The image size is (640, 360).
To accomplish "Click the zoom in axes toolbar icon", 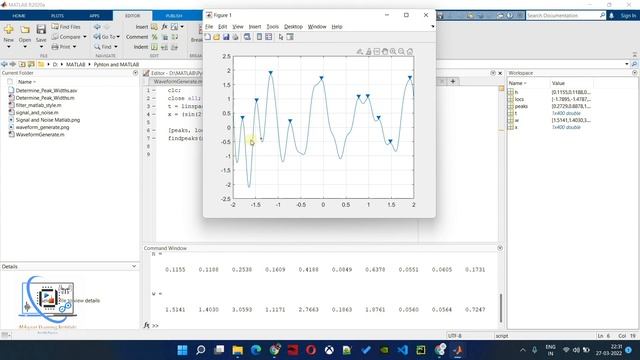I will point(393,51).
